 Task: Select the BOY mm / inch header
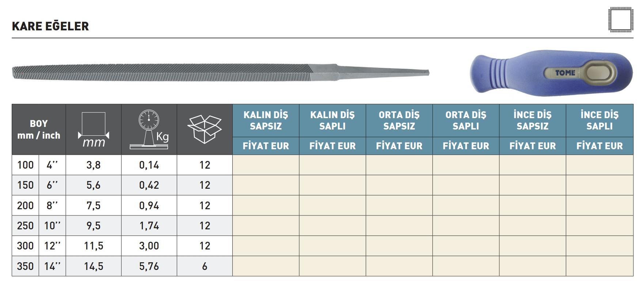coord(39,129)
